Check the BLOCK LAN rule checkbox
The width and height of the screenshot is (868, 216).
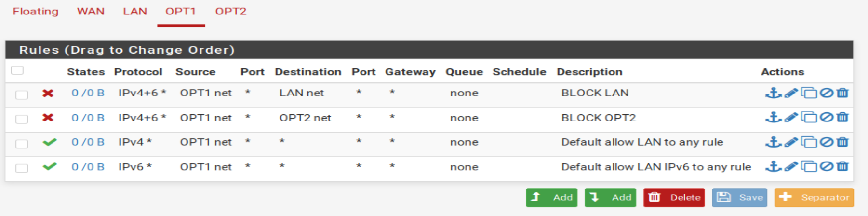pyautogui.click(x=22, y=95)
